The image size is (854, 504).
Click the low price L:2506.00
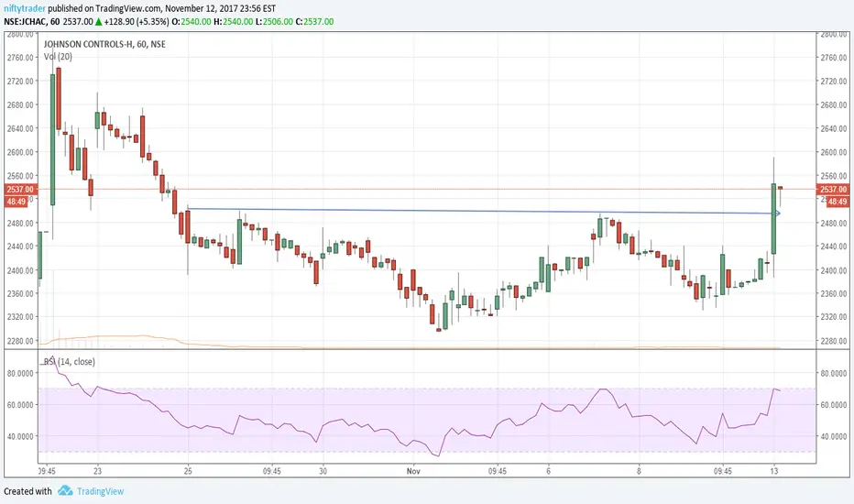(x=275, y=22)
